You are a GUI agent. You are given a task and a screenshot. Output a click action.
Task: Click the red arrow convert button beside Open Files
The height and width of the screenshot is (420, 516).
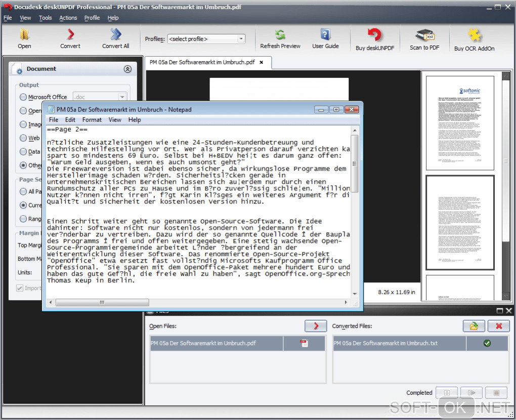pos(316,326)
